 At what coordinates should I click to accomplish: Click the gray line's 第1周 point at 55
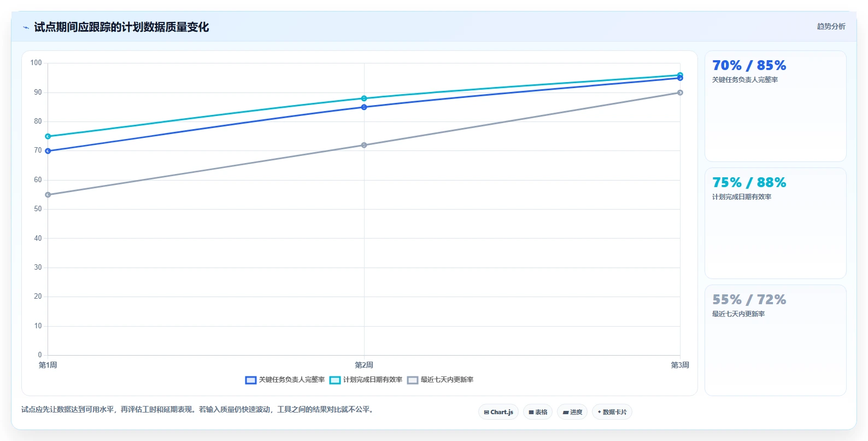point(48,195)
